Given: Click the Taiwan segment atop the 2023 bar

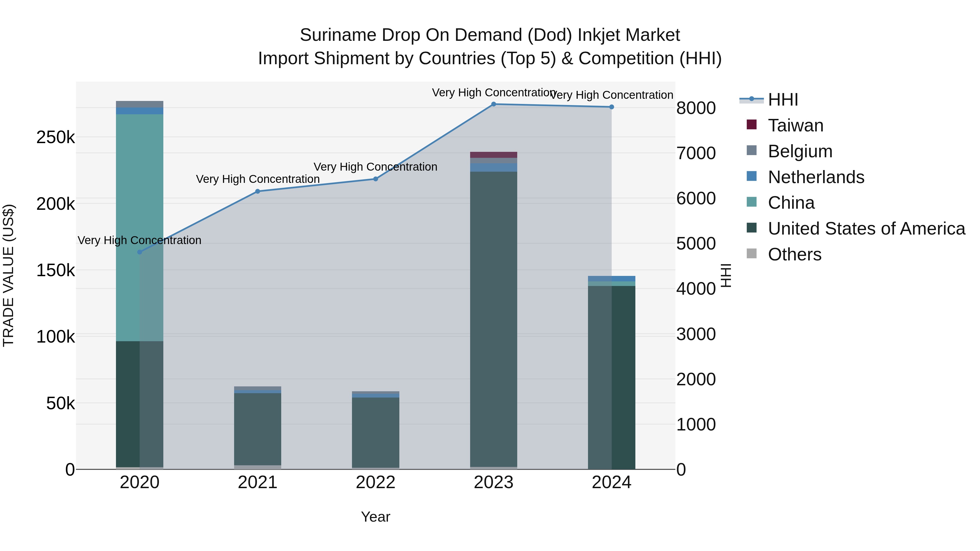Looking at the screenshot, I should pyautogui.click(x=494, y=155).
